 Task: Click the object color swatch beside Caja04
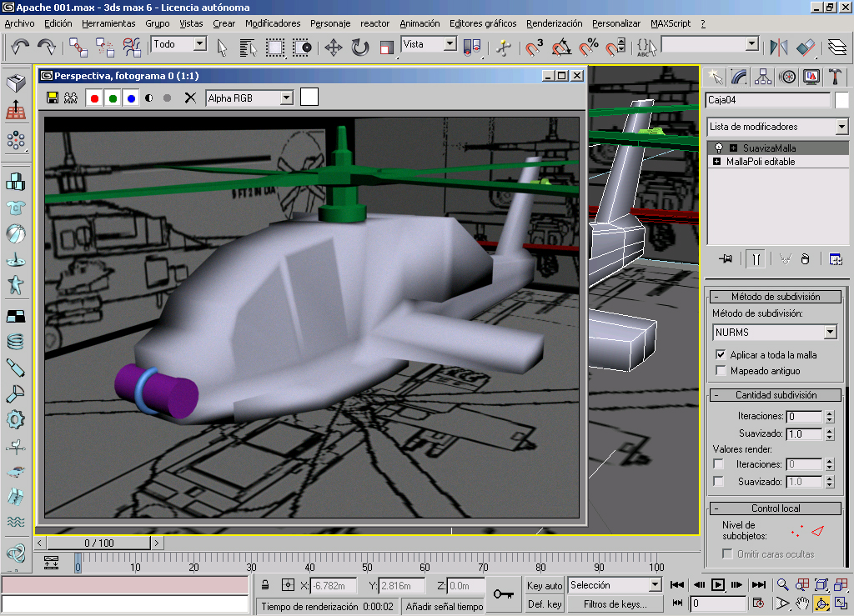coord(841,100)
